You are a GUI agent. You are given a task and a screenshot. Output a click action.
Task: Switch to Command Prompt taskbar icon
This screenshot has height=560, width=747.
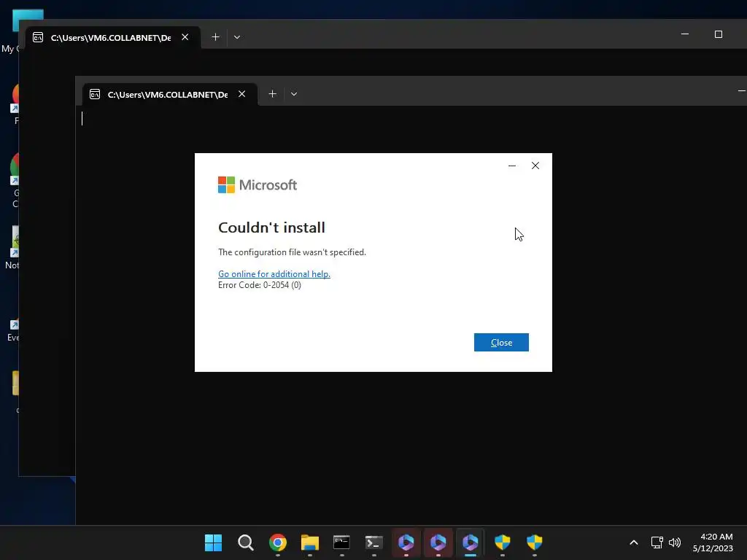click(x=341, y=542)
